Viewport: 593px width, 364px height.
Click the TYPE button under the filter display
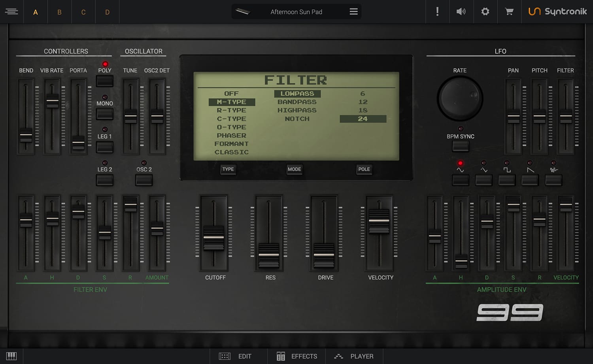click(228, 169)
